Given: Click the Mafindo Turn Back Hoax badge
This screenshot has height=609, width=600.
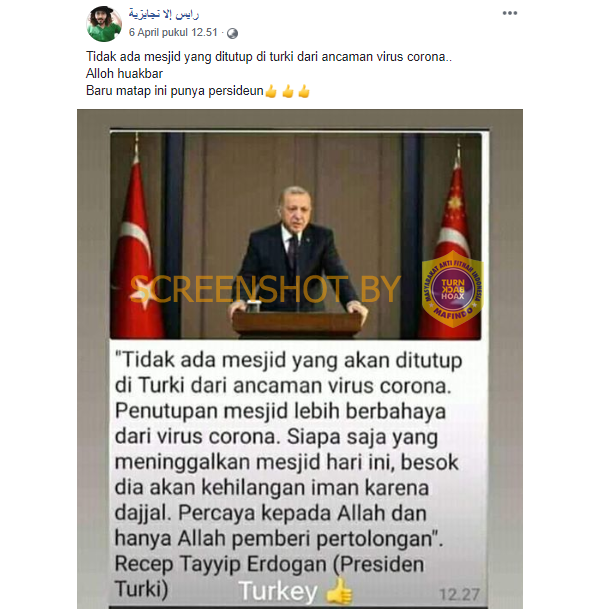Looking at the screenshot, I should (x=452, y=289).
